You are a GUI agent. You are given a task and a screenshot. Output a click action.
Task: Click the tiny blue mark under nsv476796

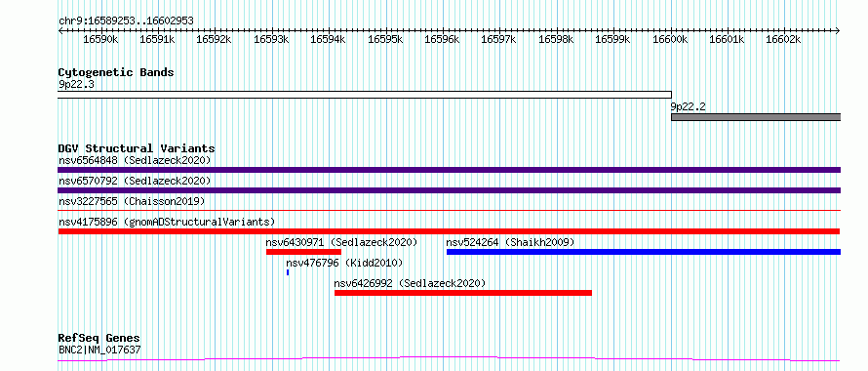point(288,272)
